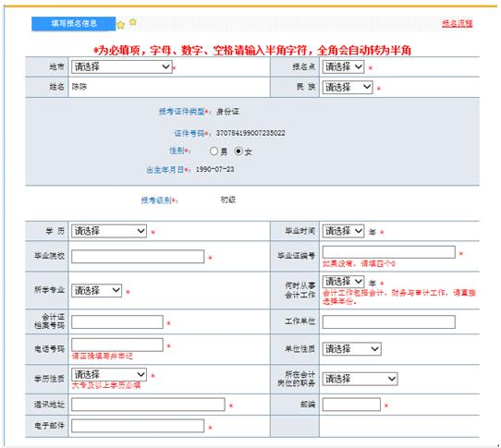Click the 毕业院校 input field
This screenshot has width=501, height=448.
tap(138, 257)
